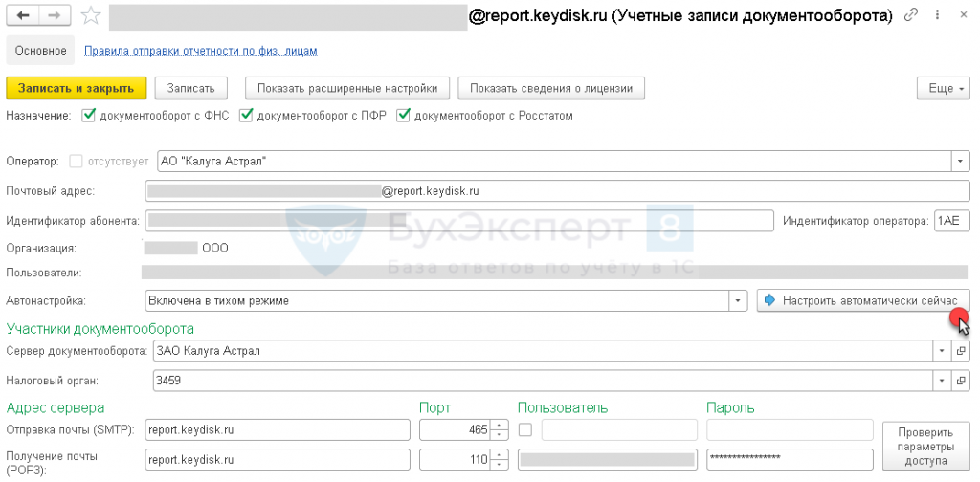Click Проверить параметры доступа button
The height and width of the screenshot is (482, 980).
point(925,446)
